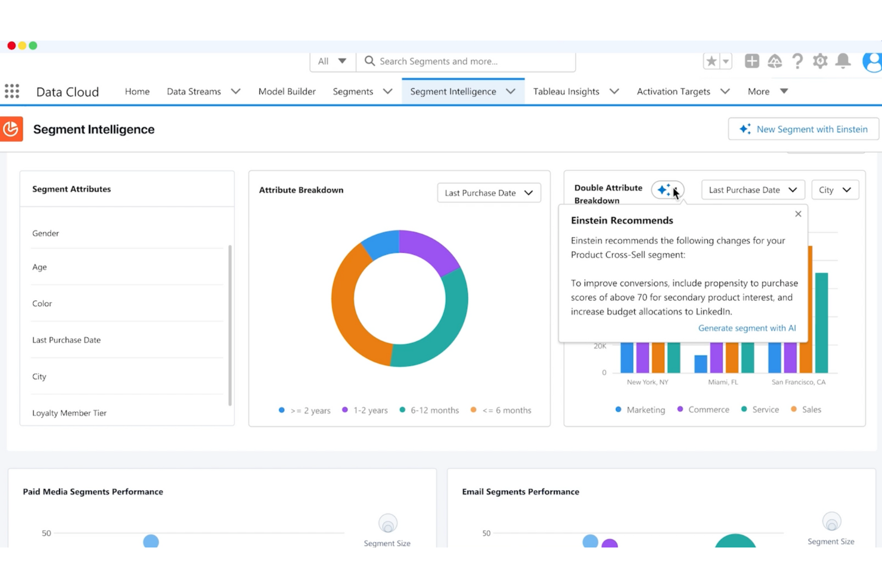Open Setup with the gear icon
The width and height of the screenshot is (882, 588).
(x=820, y=61)
